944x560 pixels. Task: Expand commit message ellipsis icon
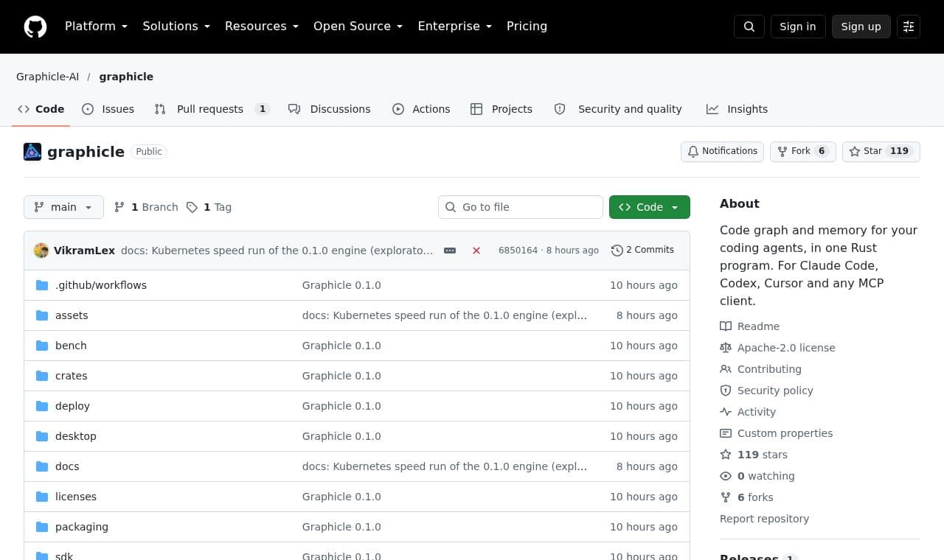(450, 251)
